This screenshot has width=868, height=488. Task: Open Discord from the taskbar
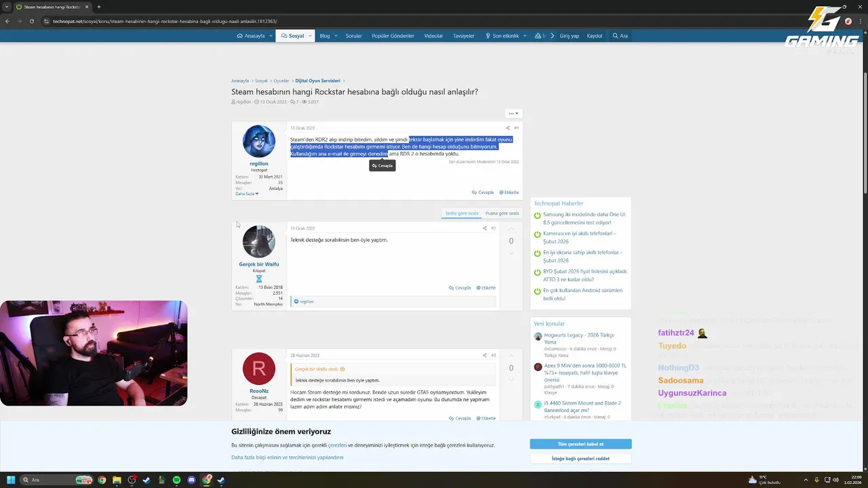click(191, 480)
